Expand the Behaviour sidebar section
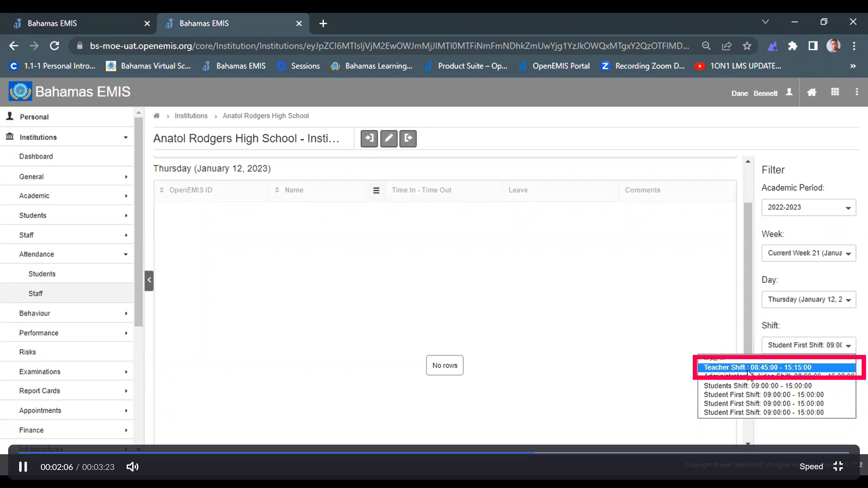 click(x=67, y=314)
